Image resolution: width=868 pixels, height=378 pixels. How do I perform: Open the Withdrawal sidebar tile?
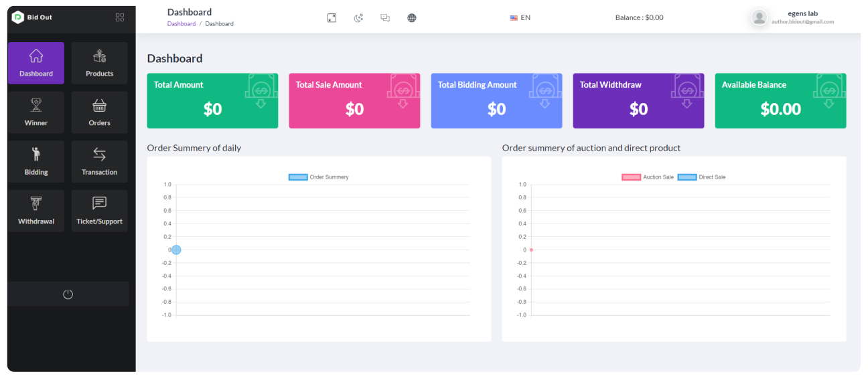point(36,211)
